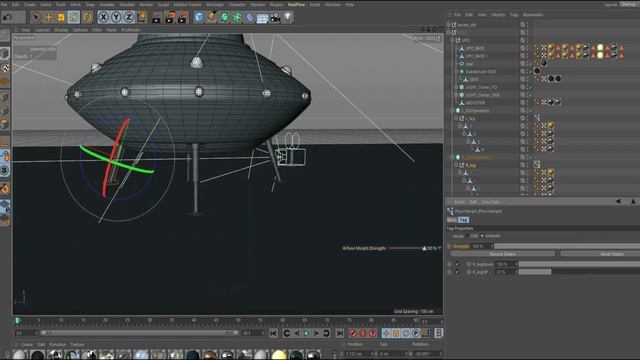Go to start of the animation
The image size is (640, 360).
(273, 333)
